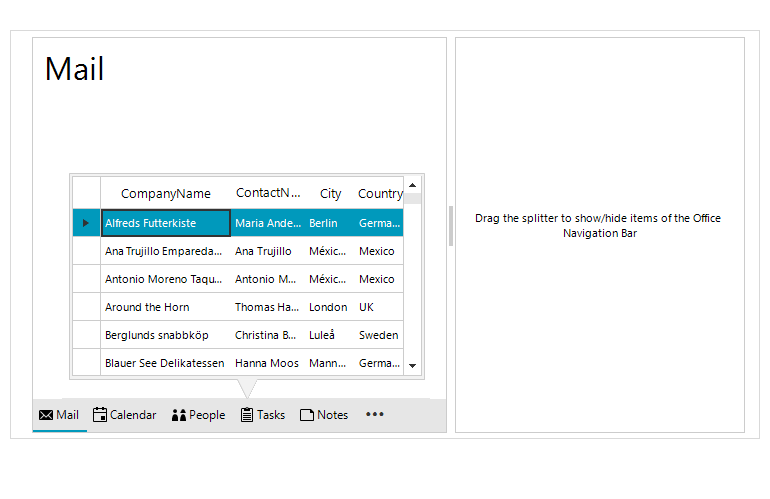This screenshot has height=499, width=770.
Task: Click the Christina B... contact cell
Action: [268, 335]
